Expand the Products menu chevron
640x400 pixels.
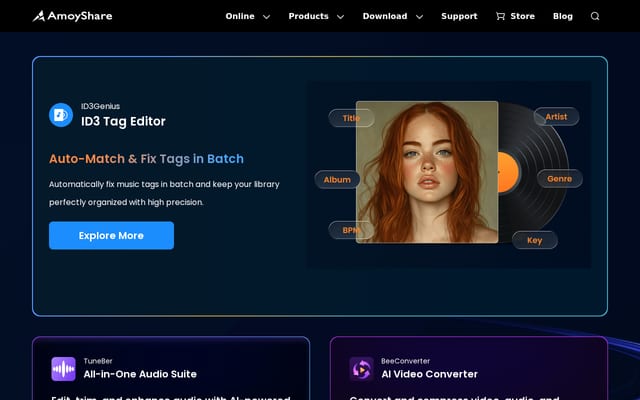click(x=340, y=17)
